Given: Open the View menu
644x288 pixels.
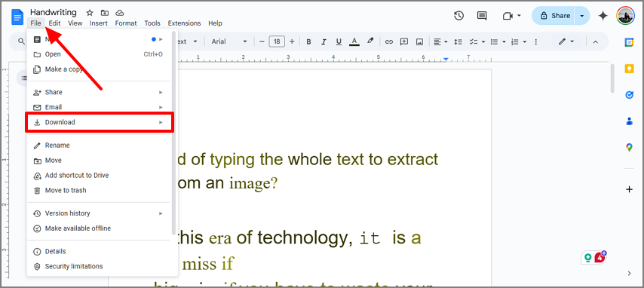Looking at the screenshot, I should 75,23.
